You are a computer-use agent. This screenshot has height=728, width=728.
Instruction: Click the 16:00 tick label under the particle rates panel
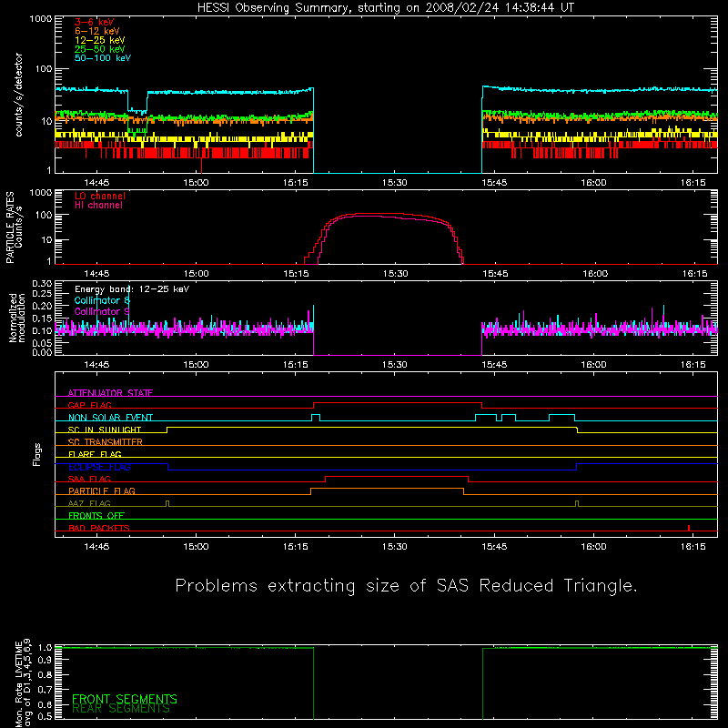click(595, 274)
